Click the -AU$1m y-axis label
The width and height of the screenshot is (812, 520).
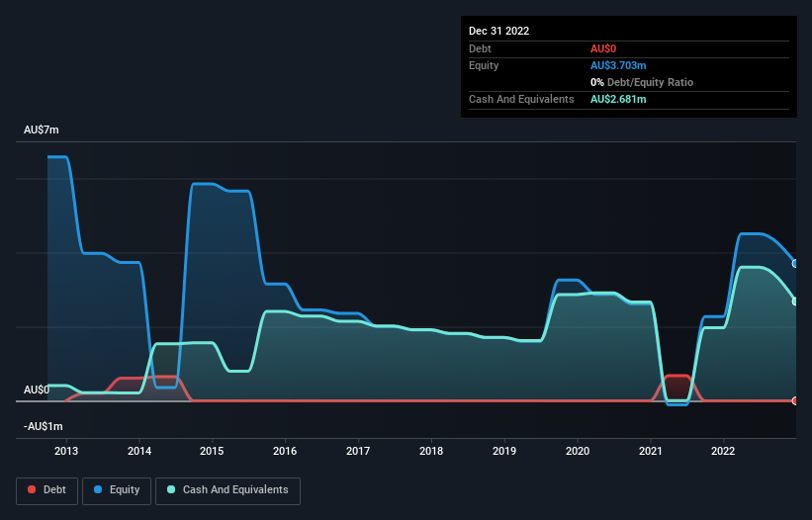tap(43, 426)
